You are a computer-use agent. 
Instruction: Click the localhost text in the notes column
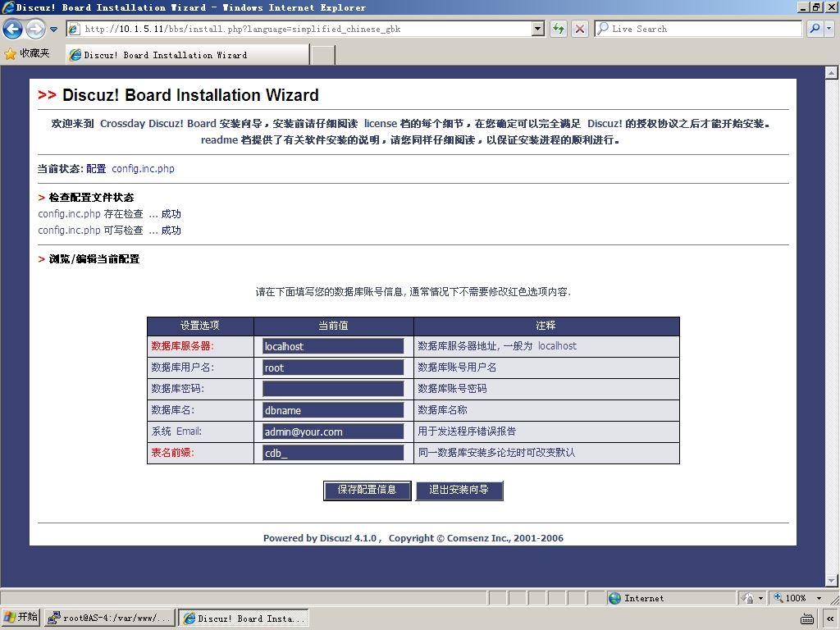coord(557,346)
